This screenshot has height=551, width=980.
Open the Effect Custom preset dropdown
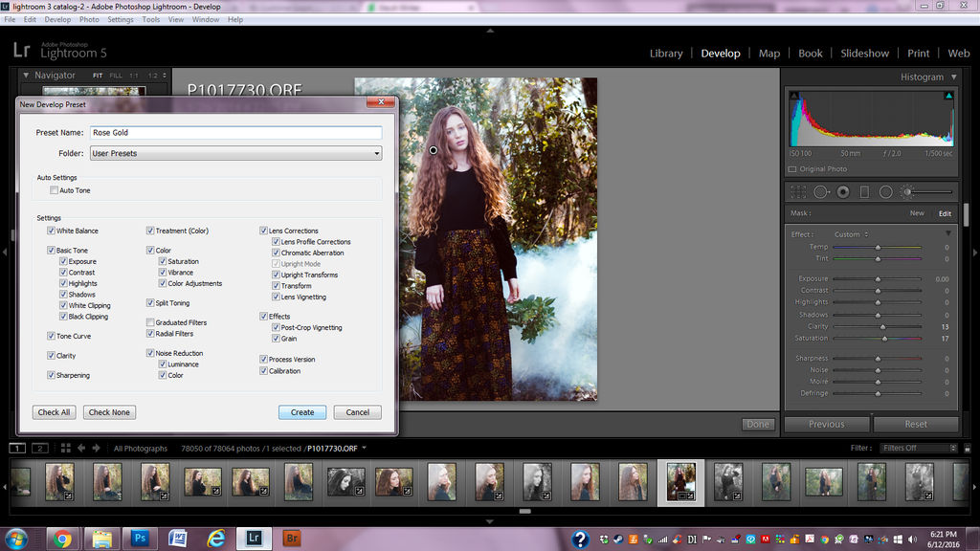(x=851, y=234)
